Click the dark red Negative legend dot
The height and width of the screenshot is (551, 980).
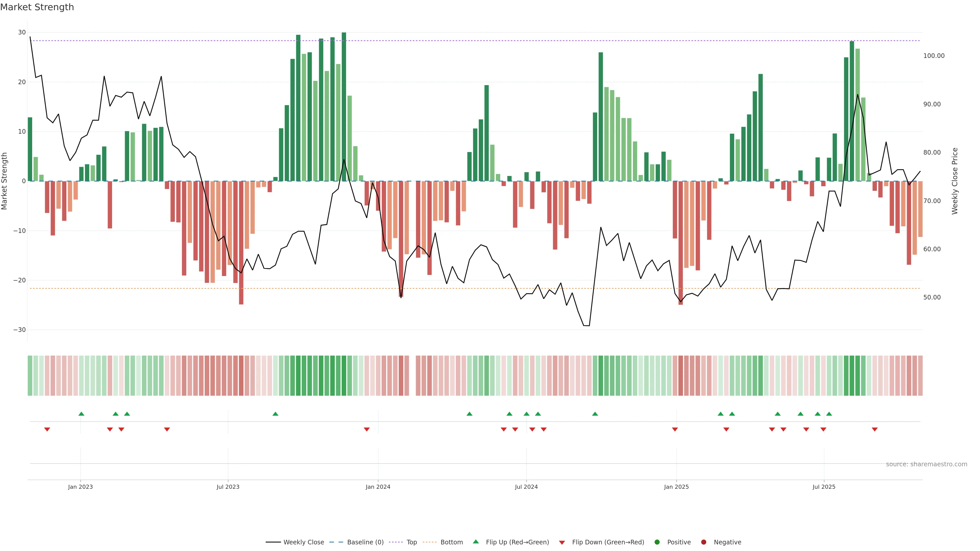coord(703,542)
